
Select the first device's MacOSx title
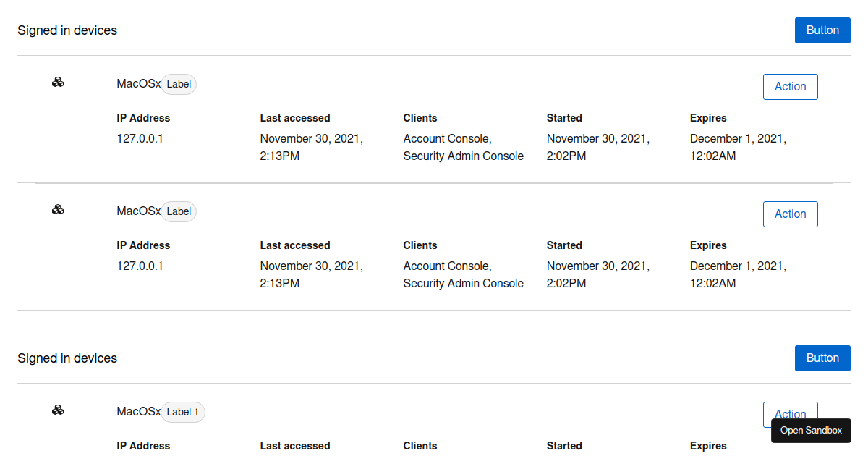point(138,84)
